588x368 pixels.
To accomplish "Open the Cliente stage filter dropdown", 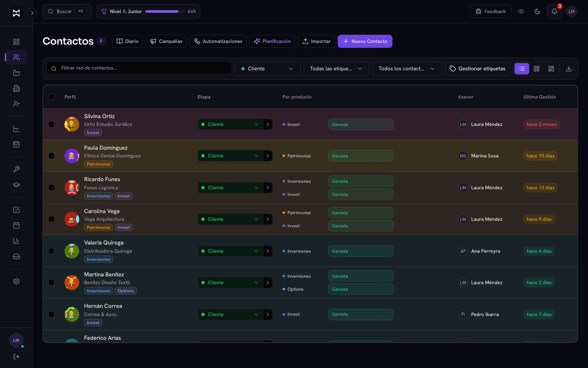I will (268, 69).
